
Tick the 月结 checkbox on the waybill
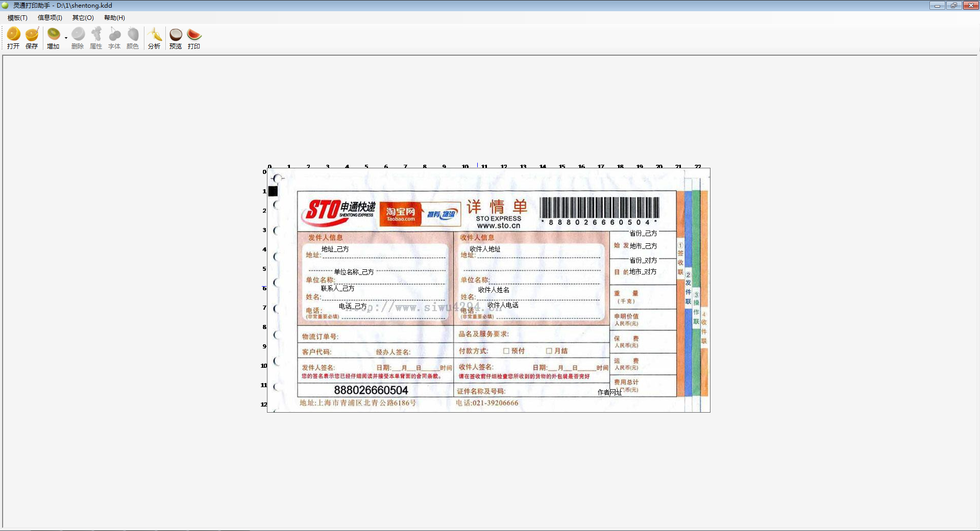click(x=549, y=351)
